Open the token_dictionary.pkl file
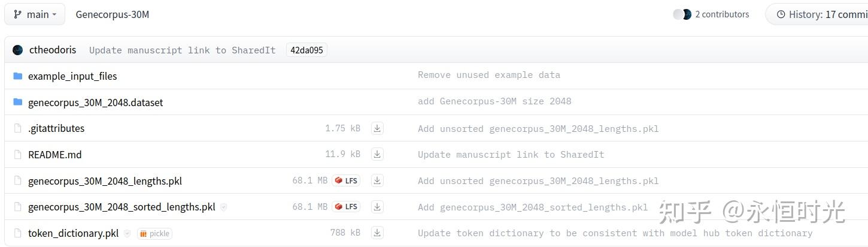Screen dimensions: 868x247 click(73, 233)
